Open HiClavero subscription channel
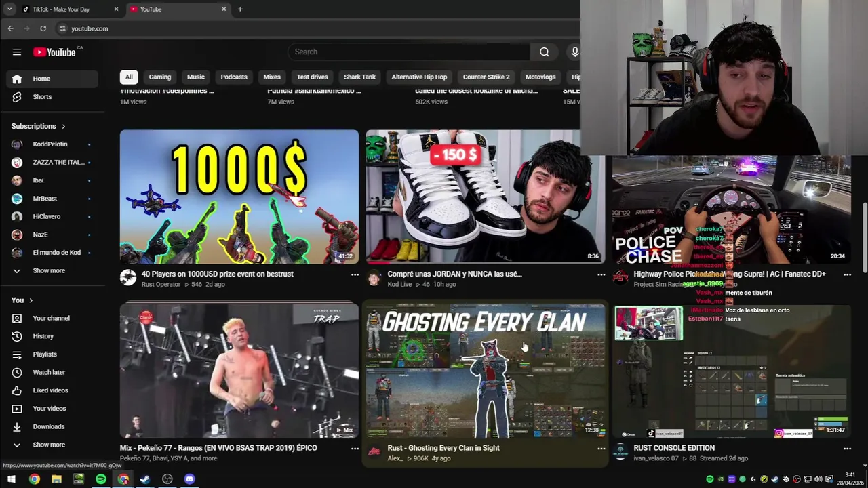Screen dimensions: 868x488 (53, 217)
